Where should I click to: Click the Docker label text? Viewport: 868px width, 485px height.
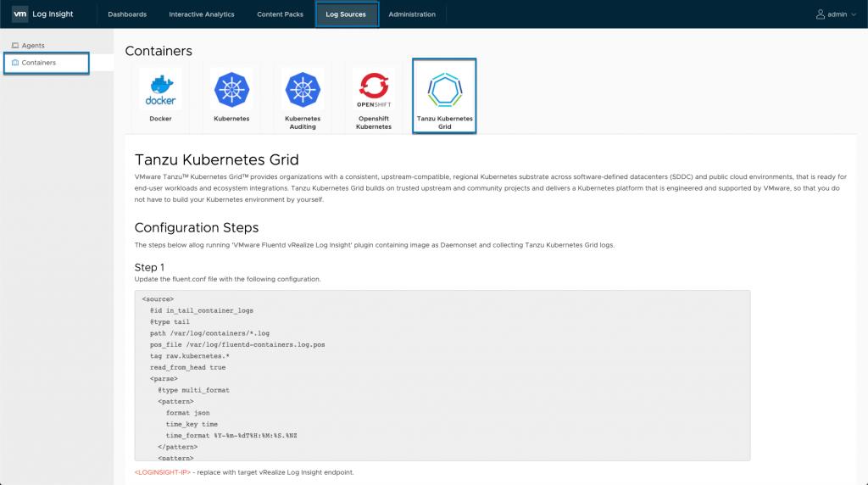click(x=160, y=119)
